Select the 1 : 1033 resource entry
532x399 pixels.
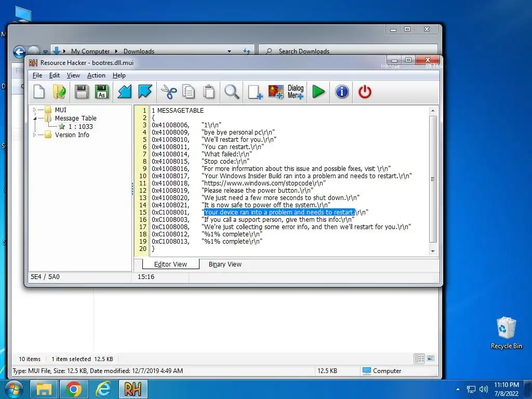(81, 127)
